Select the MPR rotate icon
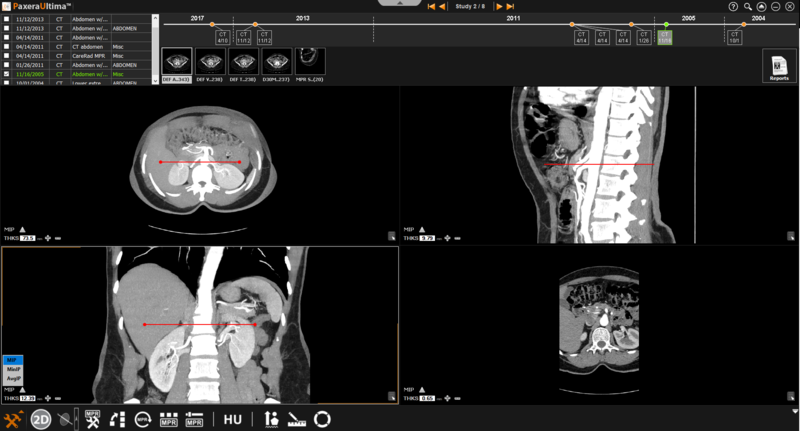Screen dimensions: 800x431 144,420
